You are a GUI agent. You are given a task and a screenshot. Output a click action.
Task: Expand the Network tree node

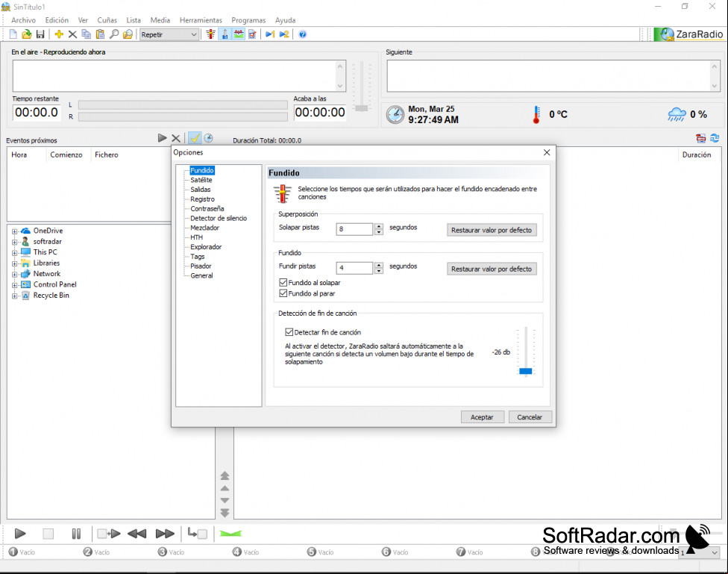14,274
